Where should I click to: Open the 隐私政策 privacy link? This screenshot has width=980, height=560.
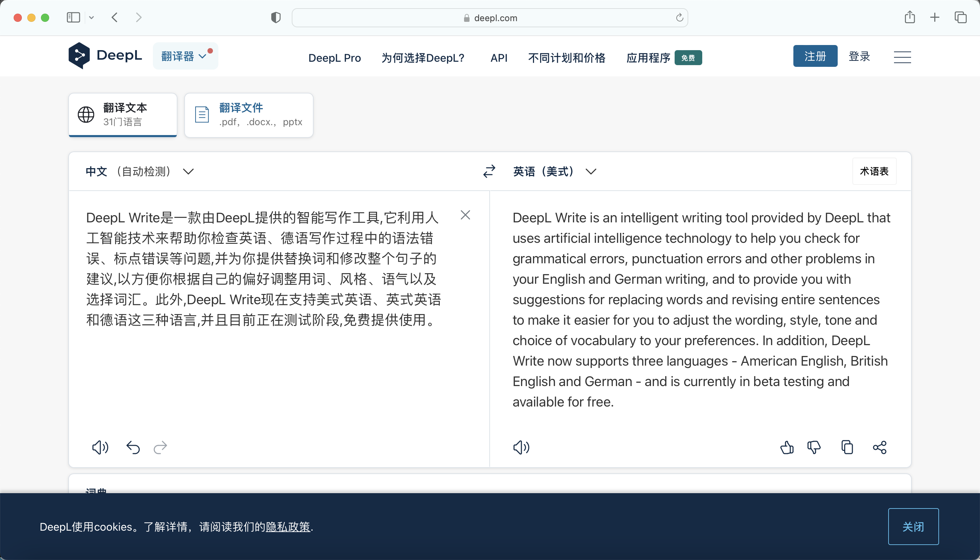pyautogui.click(x=288, y=527)
